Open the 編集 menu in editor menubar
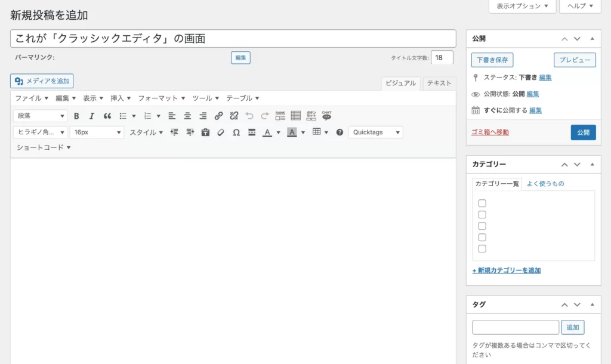The image size is (611, 364). point(66,98)
